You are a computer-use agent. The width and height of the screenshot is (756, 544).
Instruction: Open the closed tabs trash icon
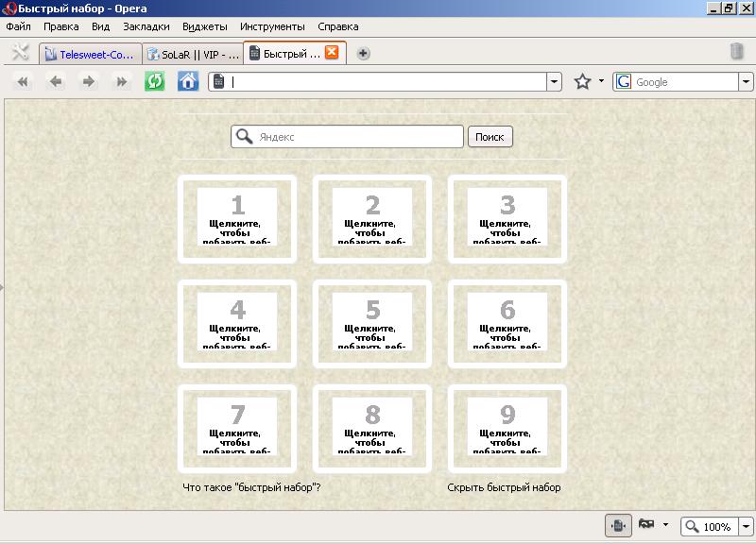tap(737, 52)
